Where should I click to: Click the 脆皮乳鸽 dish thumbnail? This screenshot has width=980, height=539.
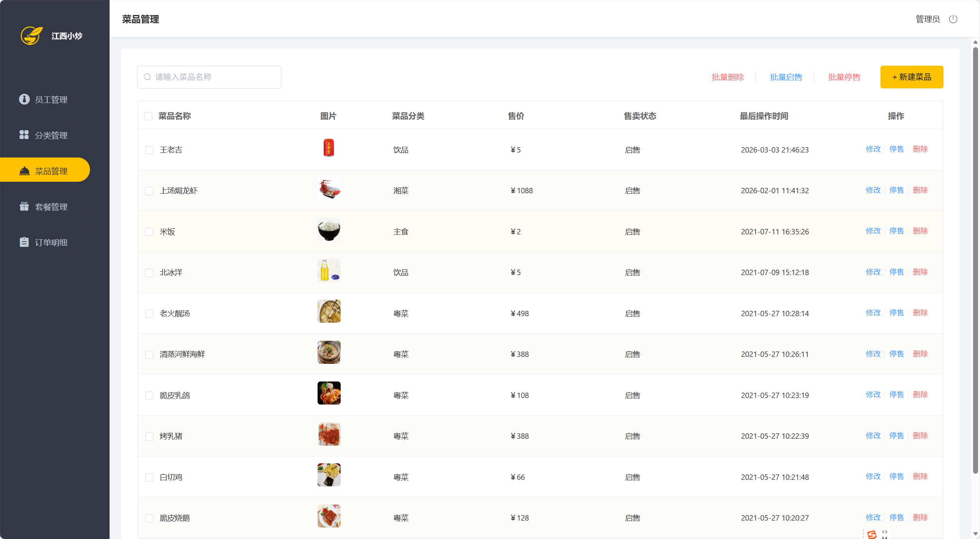pyautogui.click(x=329, y=393)
